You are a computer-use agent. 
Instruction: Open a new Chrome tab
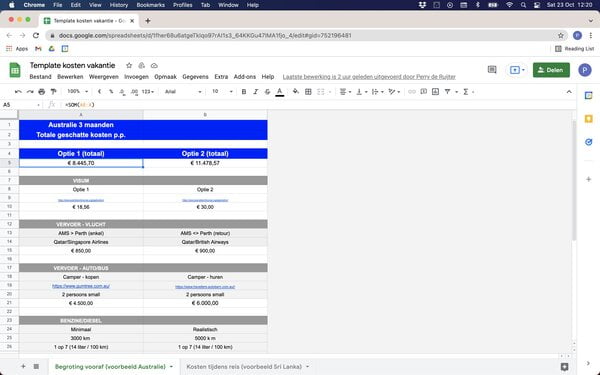148,21
